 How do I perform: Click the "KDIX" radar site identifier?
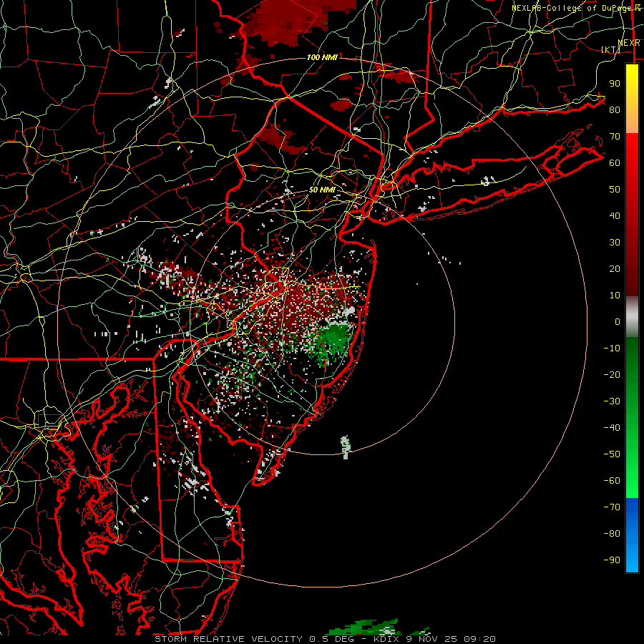387,639
